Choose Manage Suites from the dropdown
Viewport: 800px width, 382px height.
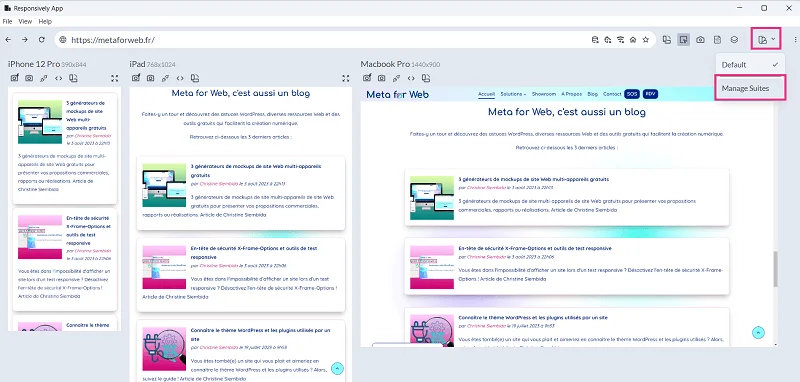pyautogui.click(x=751, y=88)
